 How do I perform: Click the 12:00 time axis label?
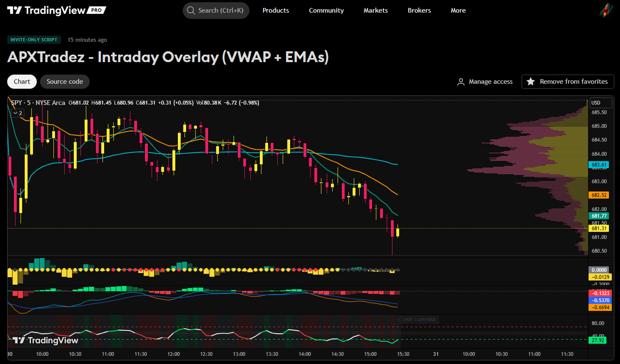[174, 354]
